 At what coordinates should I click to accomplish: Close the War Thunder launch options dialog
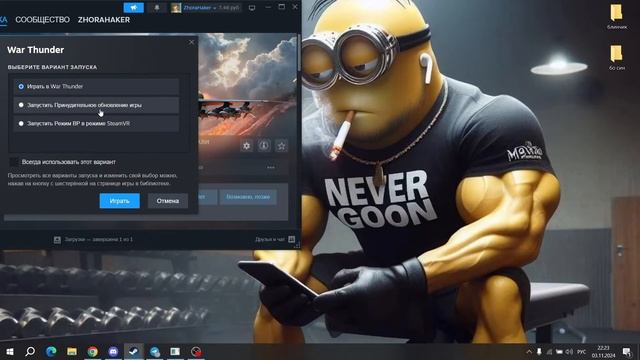[x=191, y=42]
